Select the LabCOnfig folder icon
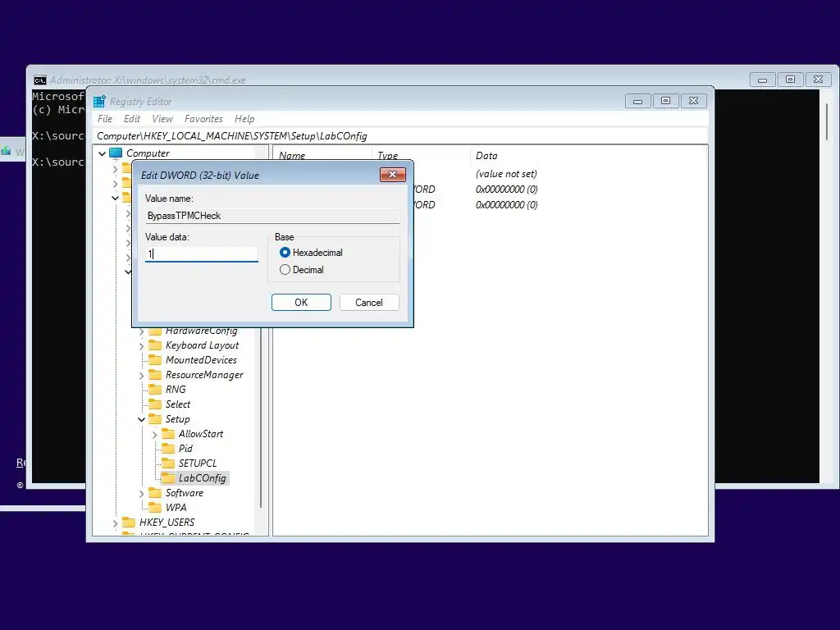The width and height of the screenshot is (840, 630). (x=168, y=477)
